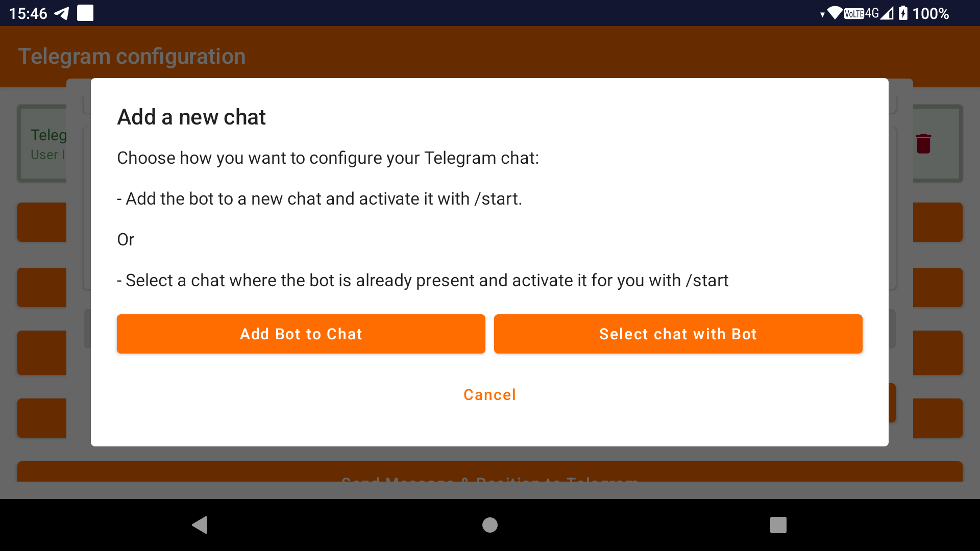980x551 pixels.
Task: Tap the Android home circle button
Action: (x=490, y=525)
